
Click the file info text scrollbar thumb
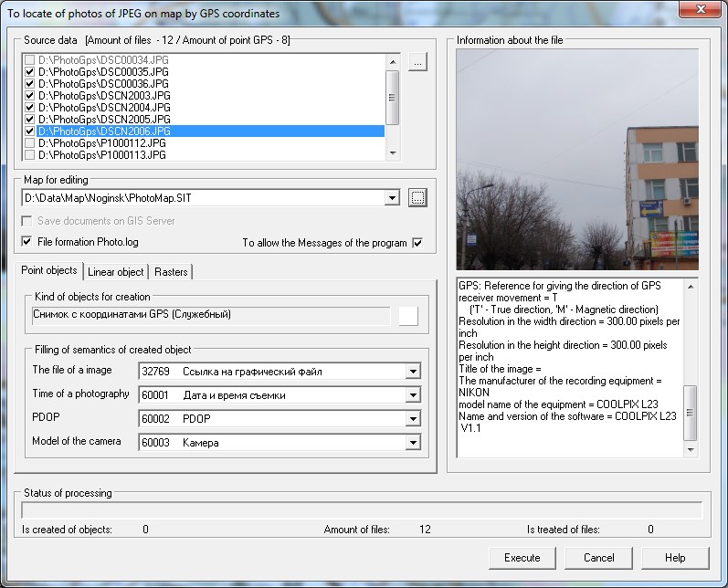(x=691, y=413)
